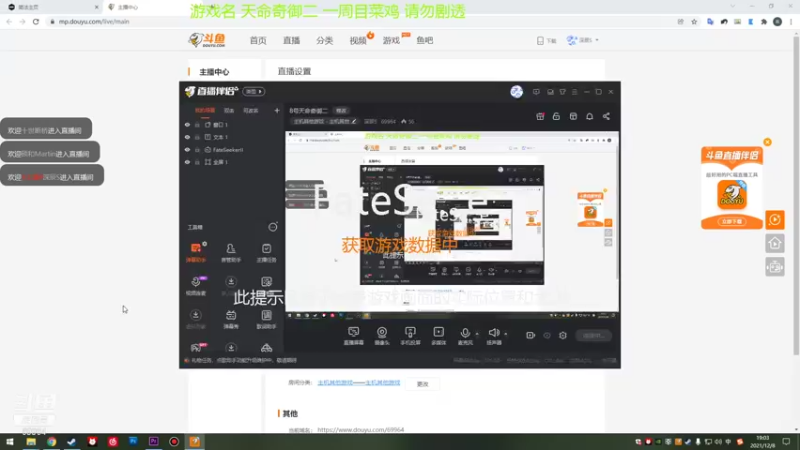Screen dimensions: 800x450
Task: Click the 下载 download link in header
Action: click(x=546, y=40)
